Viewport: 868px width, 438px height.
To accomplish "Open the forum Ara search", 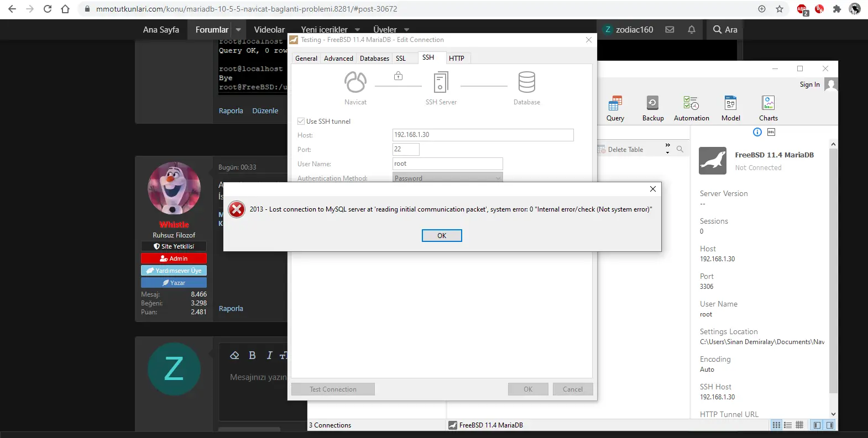I will pyautogui.click(x=725, y=30).
